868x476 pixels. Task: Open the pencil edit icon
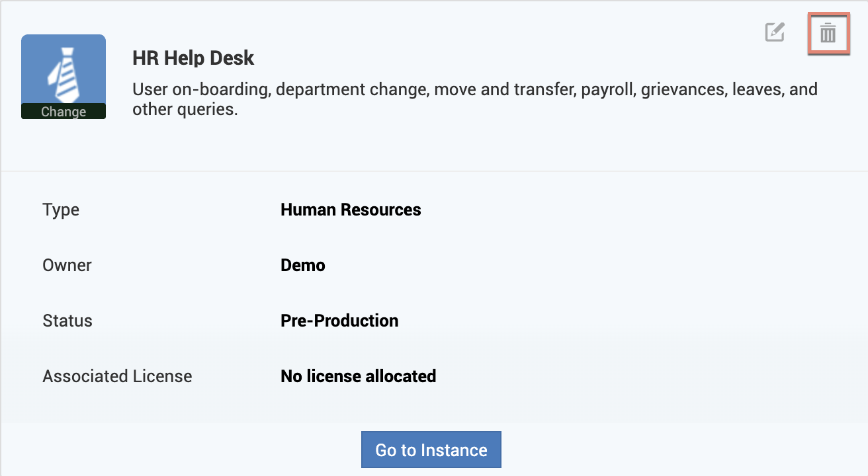coord(775,32)
